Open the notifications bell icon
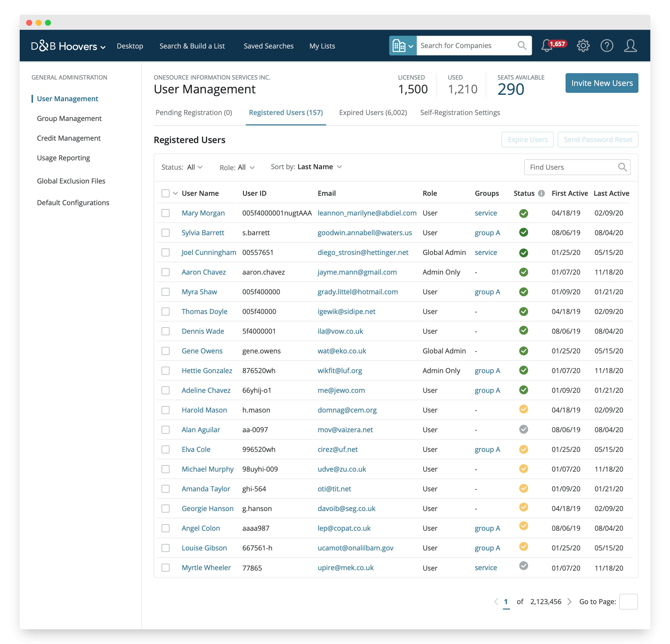 (x=547, y=46)
